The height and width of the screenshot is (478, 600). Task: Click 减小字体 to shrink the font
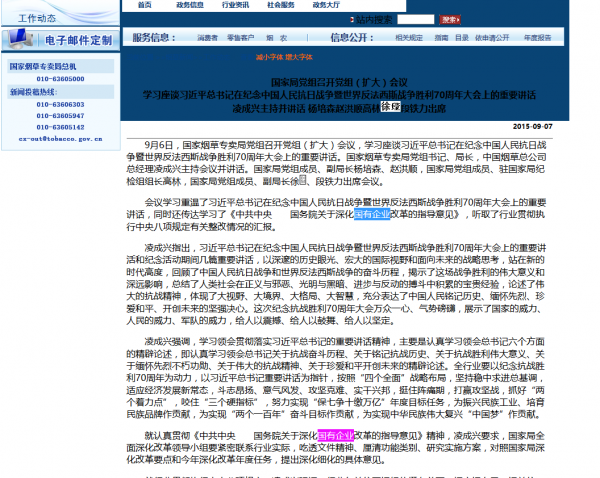(x=269, y=57)
